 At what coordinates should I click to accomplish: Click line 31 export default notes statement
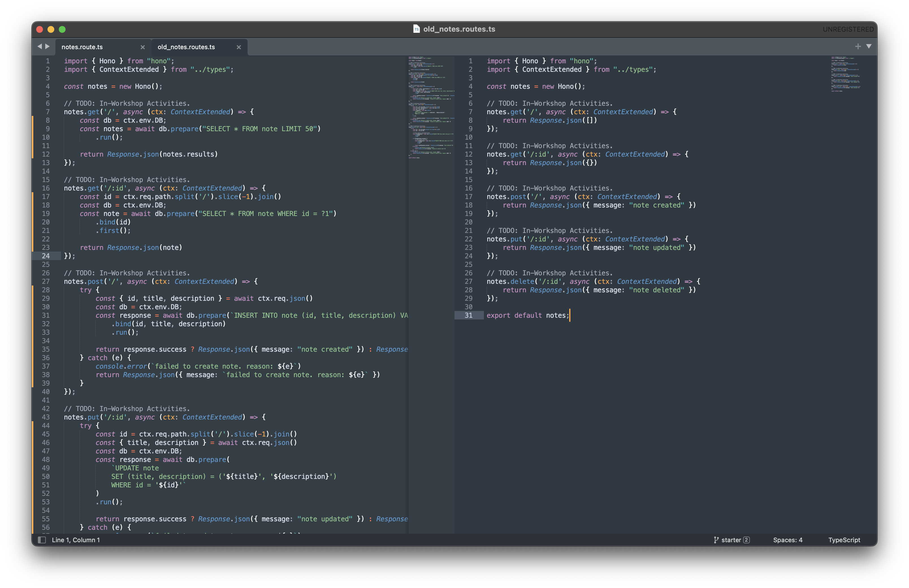click(527, 315)
